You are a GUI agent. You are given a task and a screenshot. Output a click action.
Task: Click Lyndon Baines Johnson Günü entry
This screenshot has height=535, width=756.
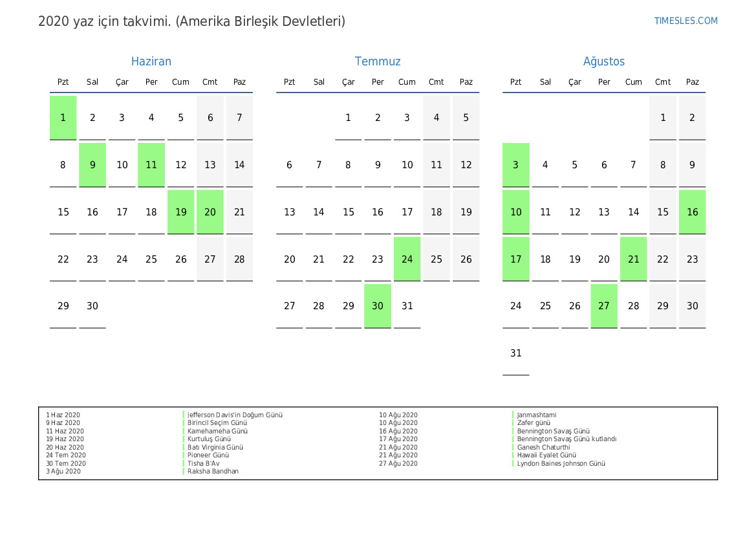point(561,463)
